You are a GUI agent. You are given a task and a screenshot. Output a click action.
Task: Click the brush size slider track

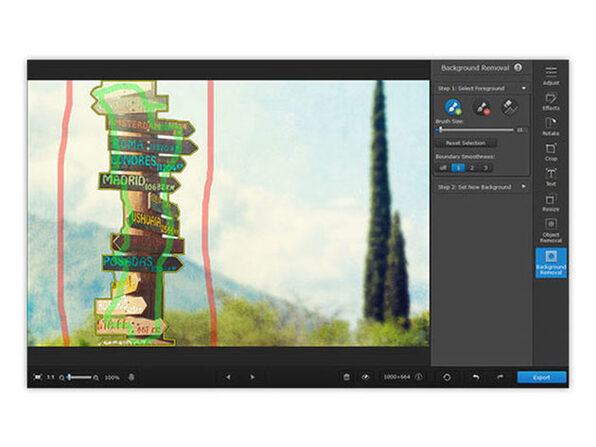click(475, 130)
